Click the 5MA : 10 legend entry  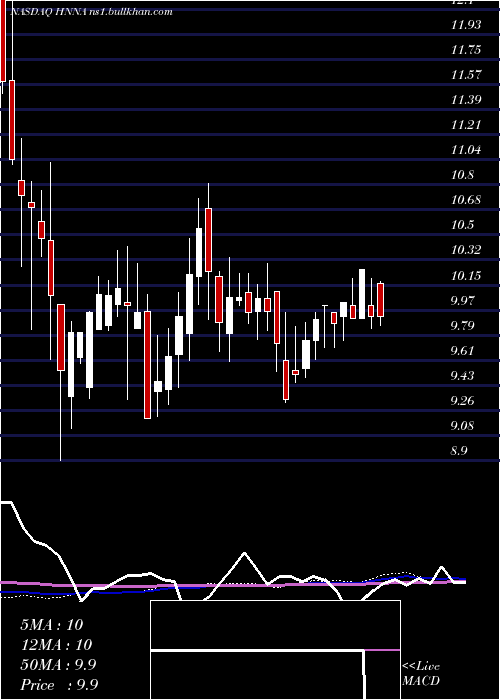(52, 624)
